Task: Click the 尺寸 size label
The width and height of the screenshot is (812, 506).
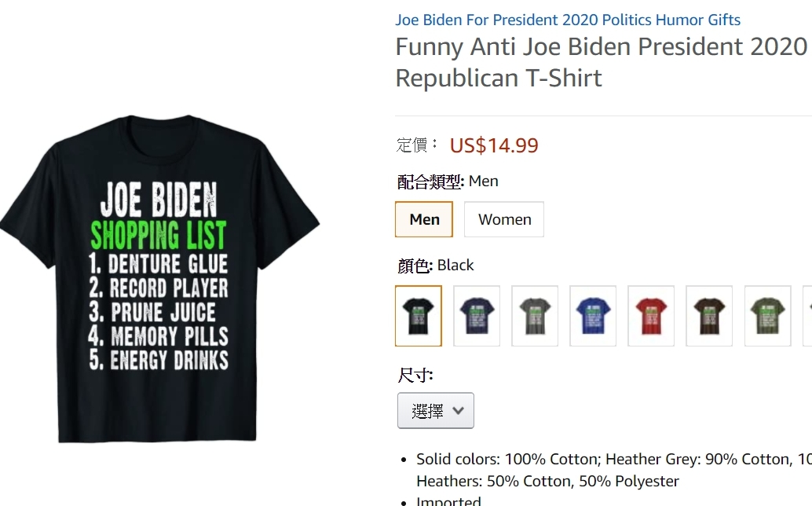Action: (x=415, y=375)
